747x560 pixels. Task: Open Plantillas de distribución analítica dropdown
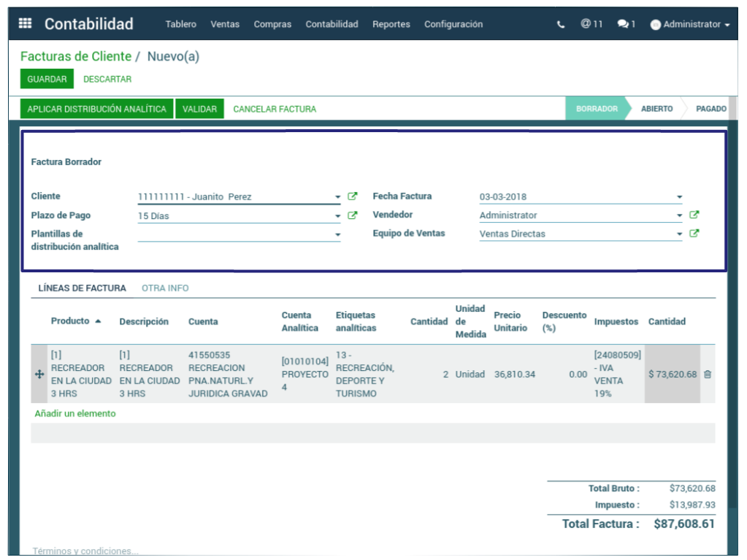coord(337,235)
